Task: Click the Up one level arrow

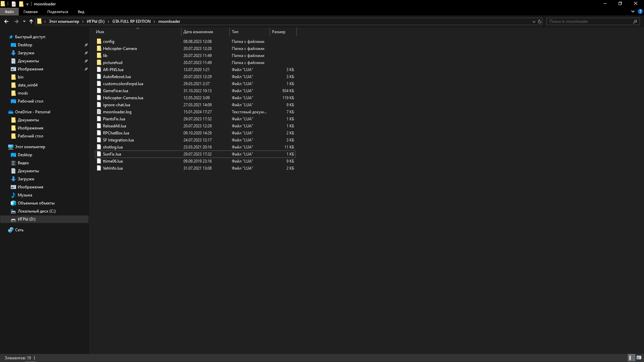Action: 31,21
